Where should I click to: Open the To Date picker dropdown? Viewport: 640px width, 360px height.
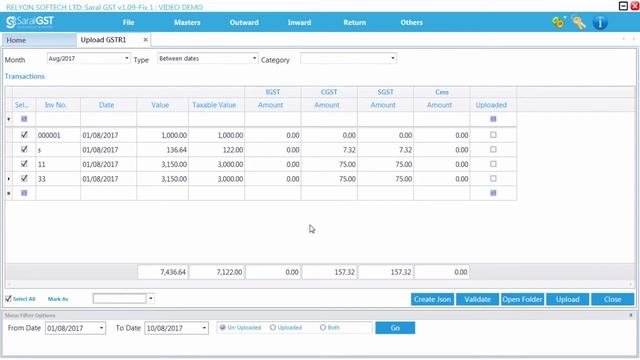[204, 328]
